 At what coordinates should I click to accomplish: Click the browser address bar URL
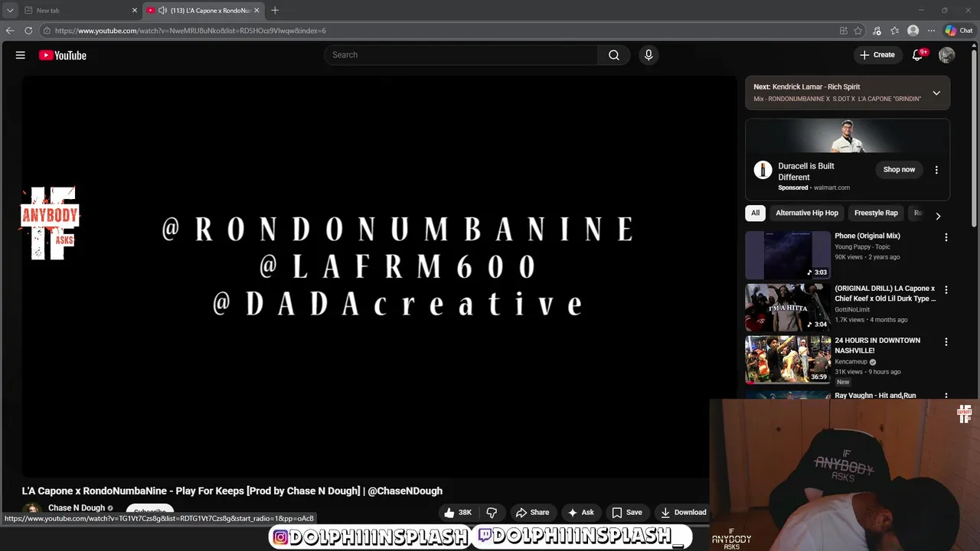coord(190,31)
